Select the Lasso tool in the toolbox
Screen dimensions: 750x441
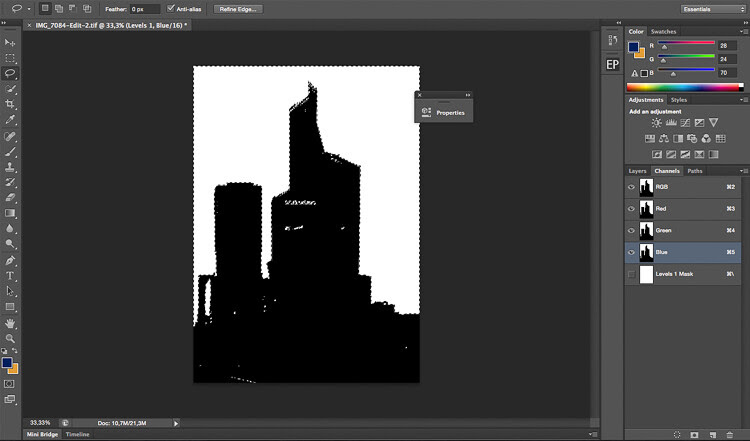(x=10, y=73)
